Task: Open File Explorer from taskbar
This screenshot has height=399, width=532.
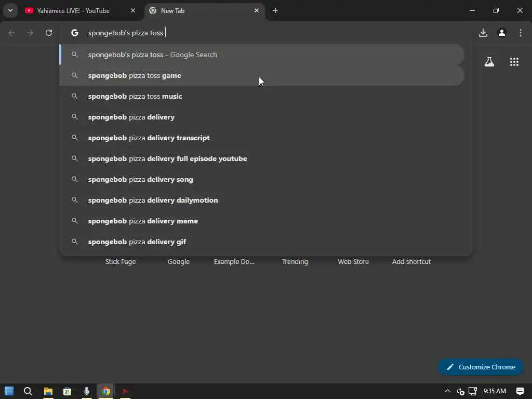Action: pos(48,391)
